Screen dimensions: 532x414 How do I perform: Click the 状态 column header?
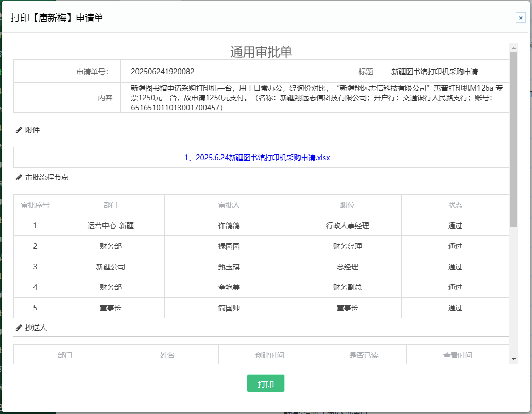tap(455, 205)
